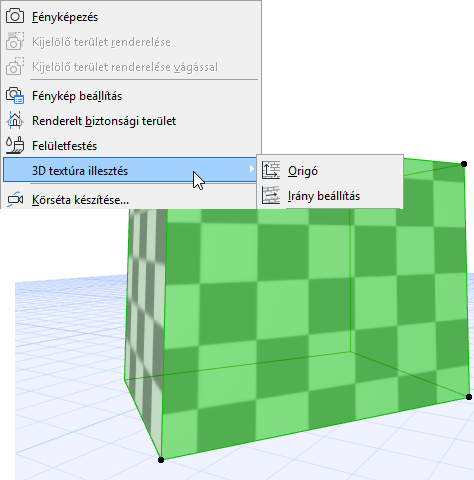Screen dimensions: 474x480
Task: Open Körséta készítése... menu entry
Action: [x=130, y=200]
